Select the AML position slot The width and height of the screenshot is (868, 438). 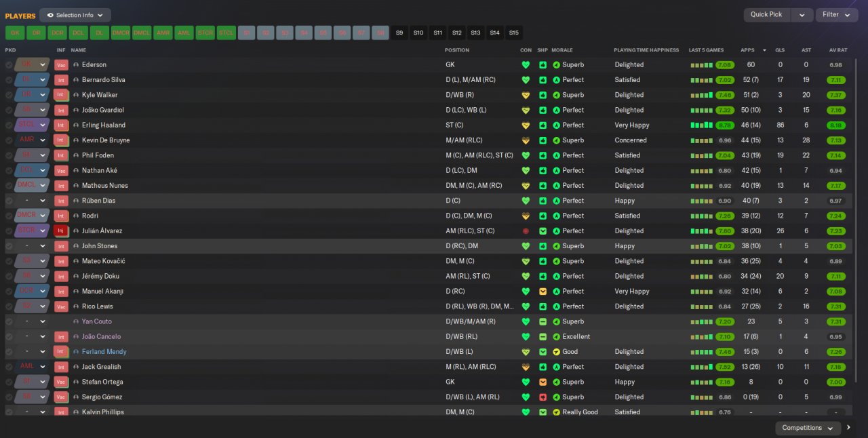click(x=184, y=33)
